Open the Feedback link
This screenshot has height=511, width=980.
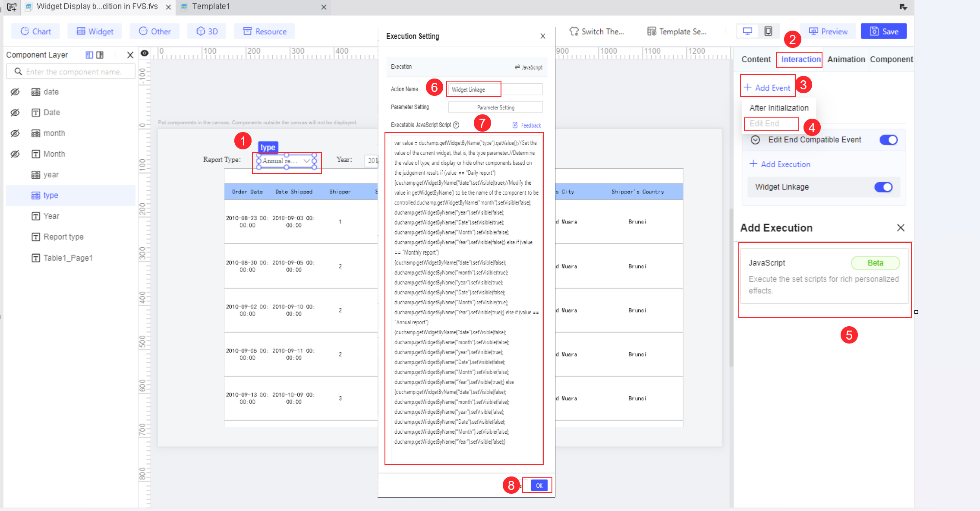click(526, 126)
